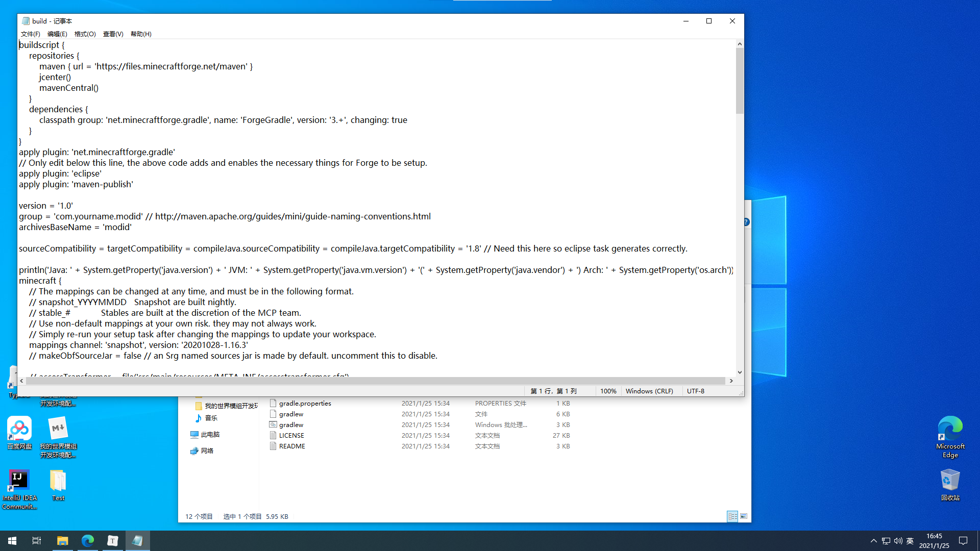This screenshot has width=980, height=551.
Task: Open the 查看(V) menu
Action: point(113,34)
